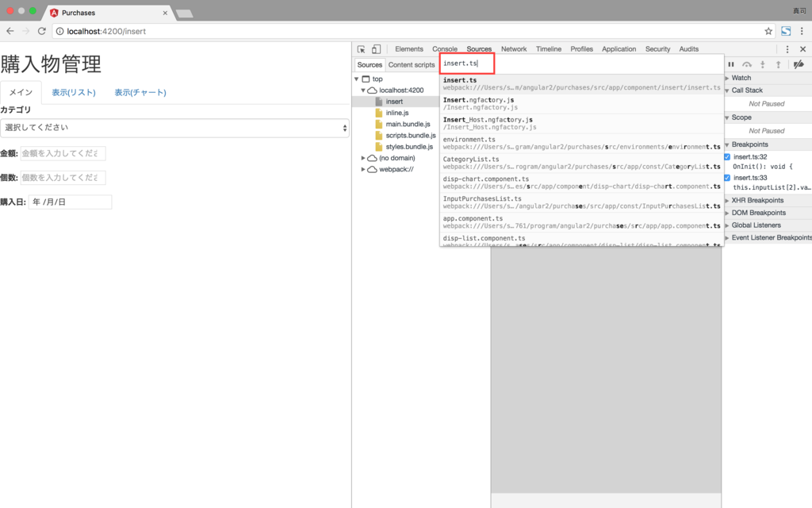Image resolution: width=812 pixels, height=508 pixels.
Task: Choose Insert.ngfactory.js search result
Action: 581,104
